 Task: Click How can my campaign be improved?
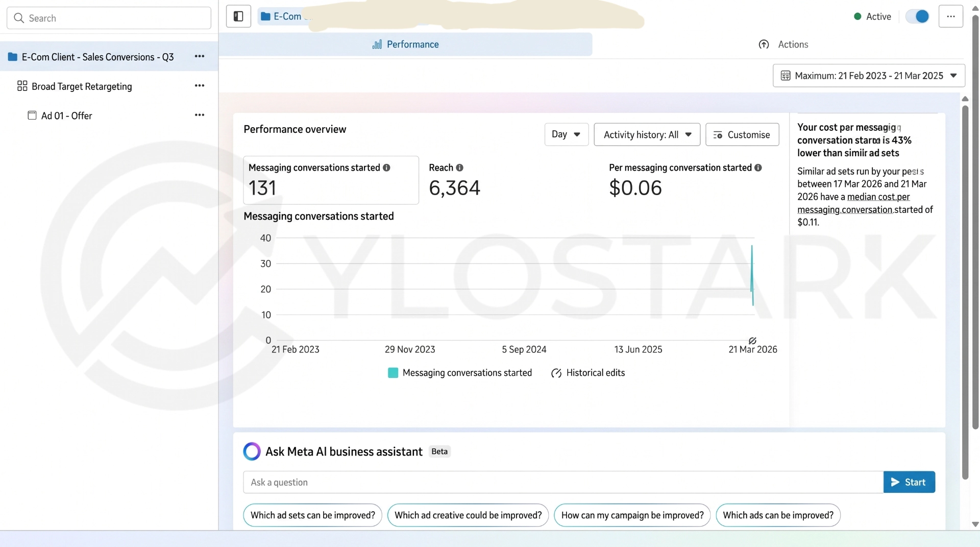[x=632, y=515]
